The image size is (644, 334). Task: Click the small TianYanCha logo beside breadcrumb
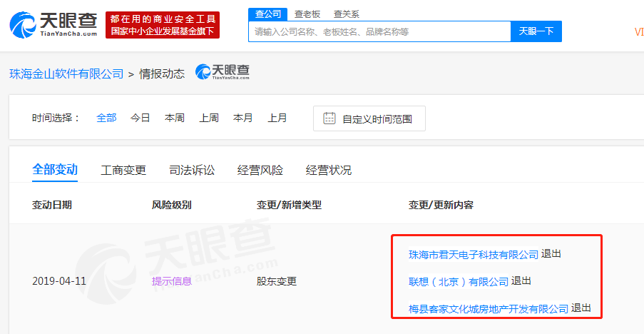[x=223, y=72]
